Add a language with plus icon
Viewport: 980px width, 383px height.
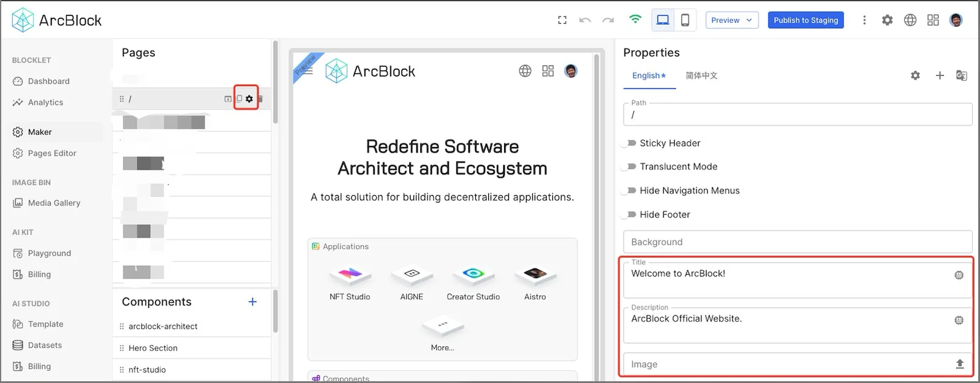pos(940,75)
